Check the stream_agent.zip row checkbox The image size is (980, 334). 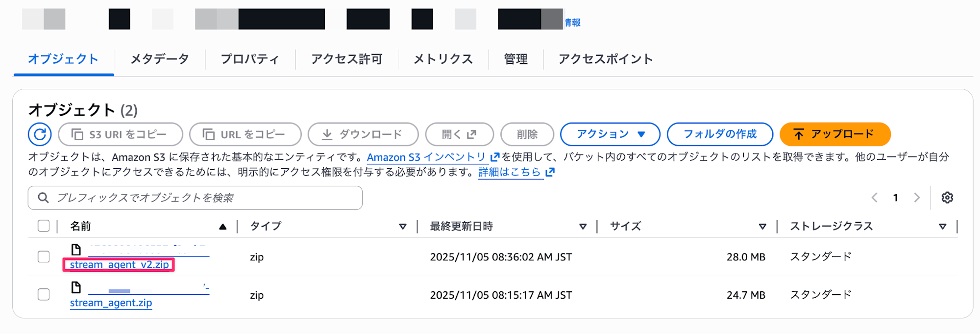44,295
